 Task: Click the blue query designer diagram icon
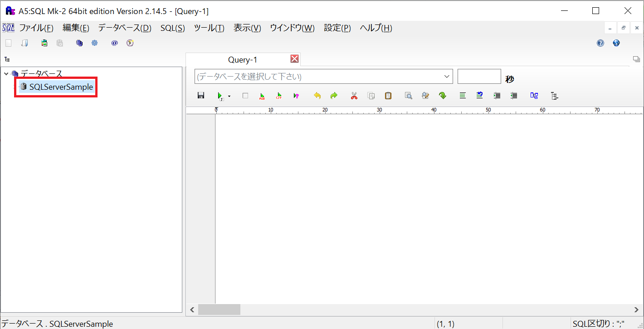[534, 96]
